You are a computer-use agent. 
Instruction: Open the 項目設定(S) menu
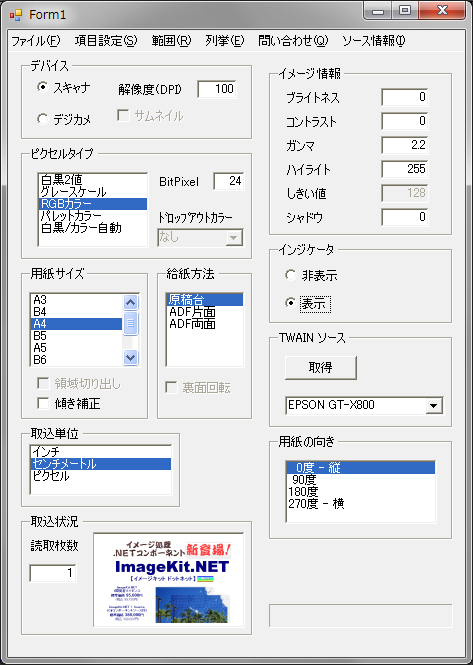pyautogui.click(x=106, y=41)
